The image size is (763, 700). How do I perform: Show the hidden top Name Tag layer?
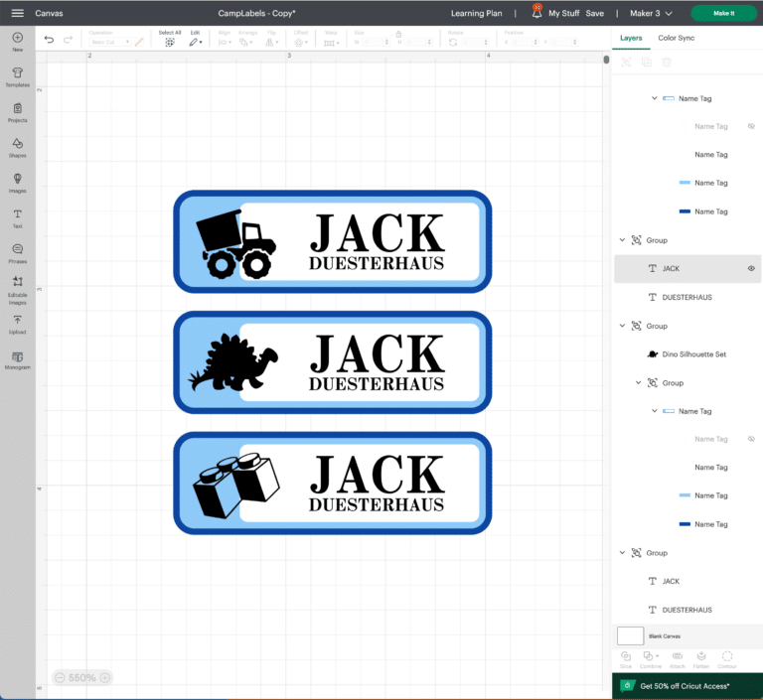[751, 127]
